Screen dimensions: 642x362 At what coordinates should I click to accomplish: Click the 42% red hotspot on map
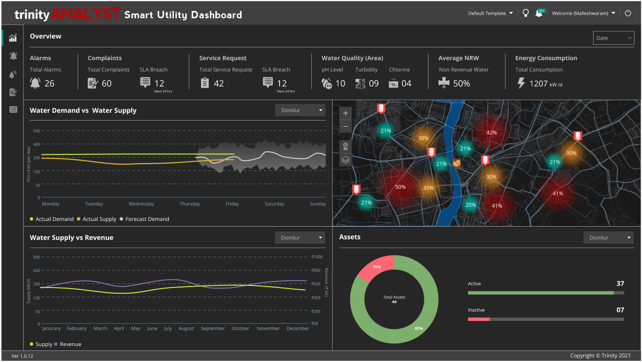pos(491,133)
